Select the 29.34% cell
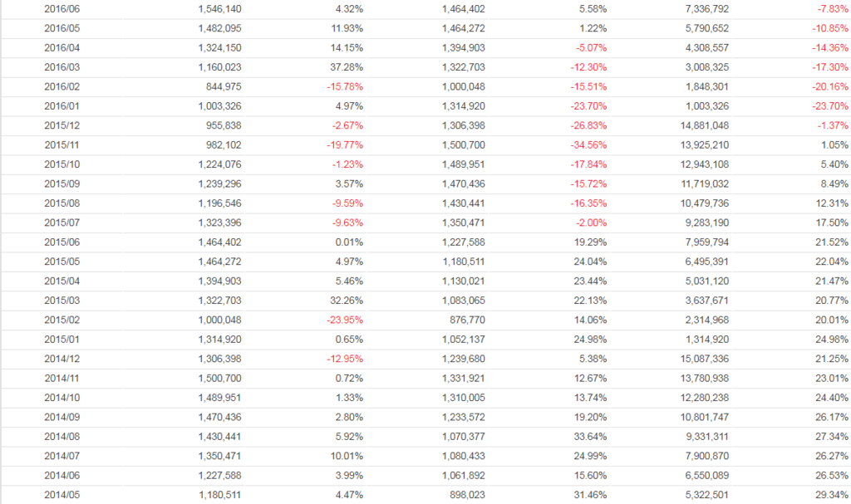Screen dimensions: 851x504 coord(832,496)
